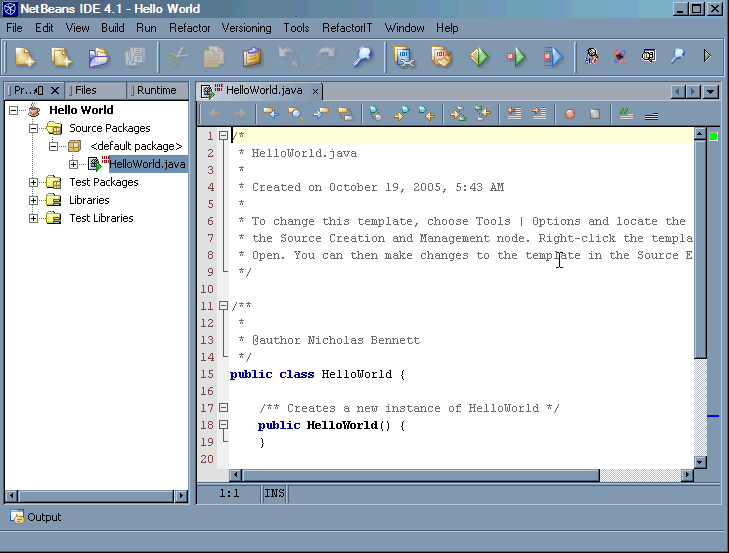This screenshot has height=553, width=729.
Task: Switch to the Files tab
Action: point(96,90)
